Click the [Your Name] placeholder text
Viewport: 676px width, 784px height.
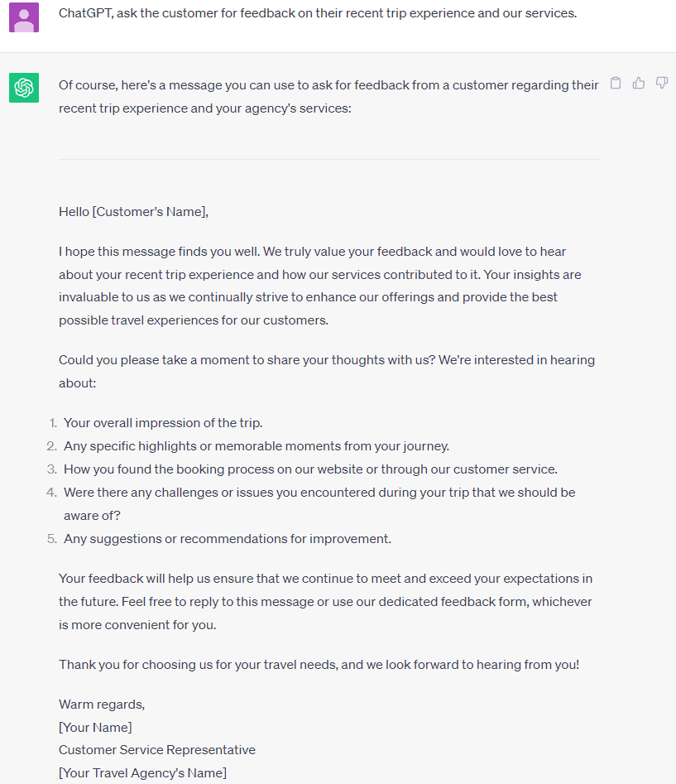click(94, 727)
